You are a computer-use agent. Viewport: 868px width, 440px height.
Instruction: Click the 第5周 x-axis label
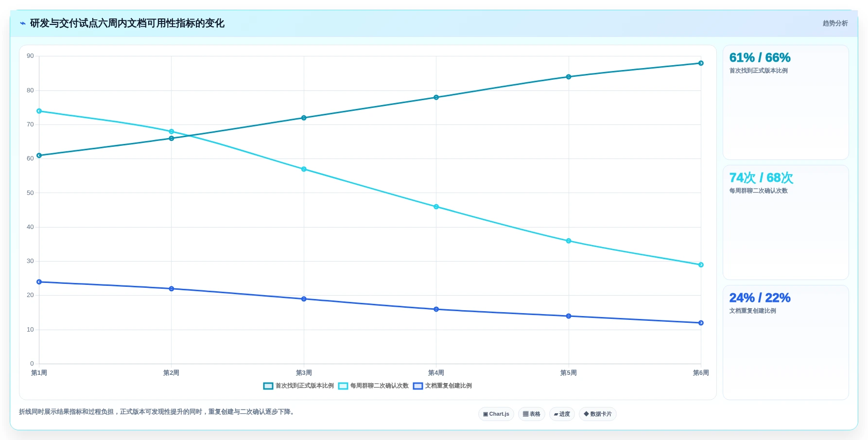coord(568,373)
